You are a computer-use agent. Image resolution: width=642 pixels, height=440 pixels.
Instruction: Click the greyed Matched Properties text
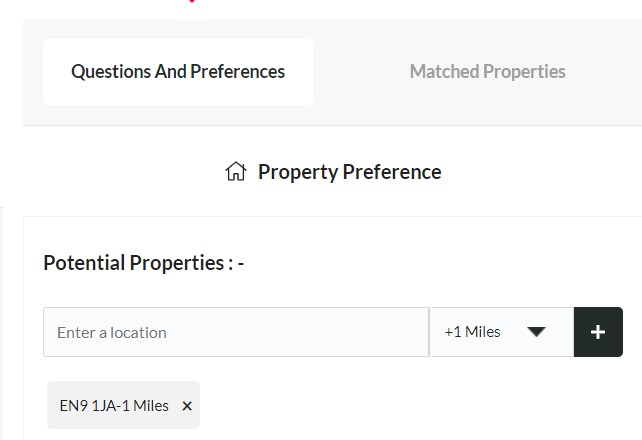tap(487, 72)
